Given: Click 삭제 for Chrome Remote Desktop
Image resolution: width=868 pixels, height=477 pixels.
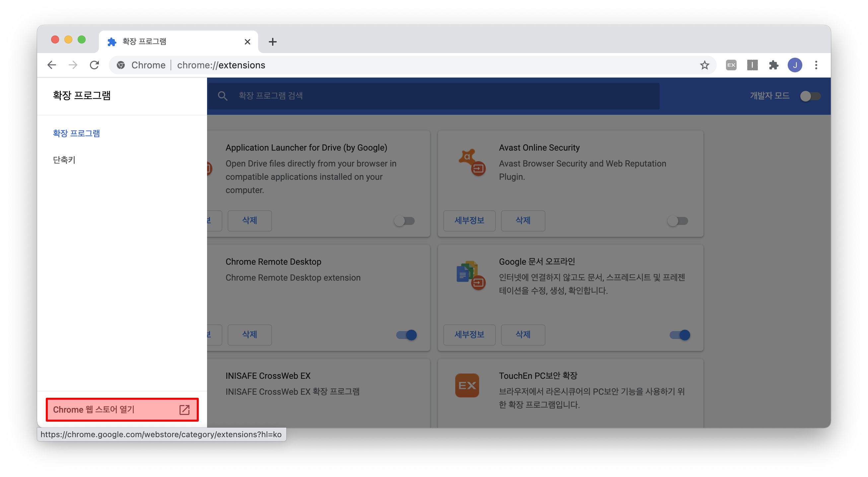Looking at the screenshot, I should 250,334.
